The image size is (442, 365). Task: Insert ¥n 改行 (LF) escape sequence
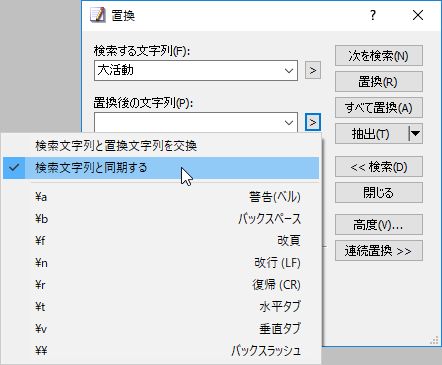pyautogui.click(x=161, y=263)
